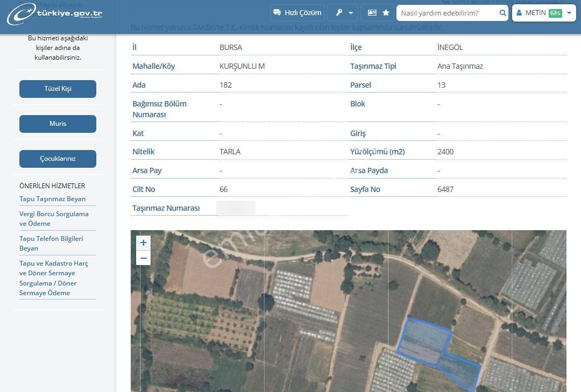
Task: Click the 'Nasıl yardım edebilirim?' search field
Action: coord(448,13)
